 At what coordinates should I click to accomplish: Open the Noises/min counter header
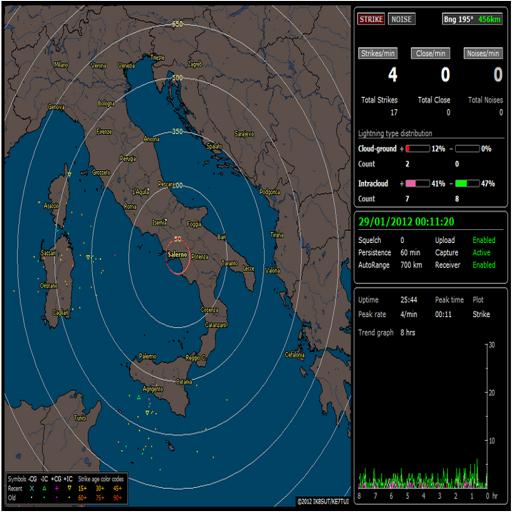point(483,53)
